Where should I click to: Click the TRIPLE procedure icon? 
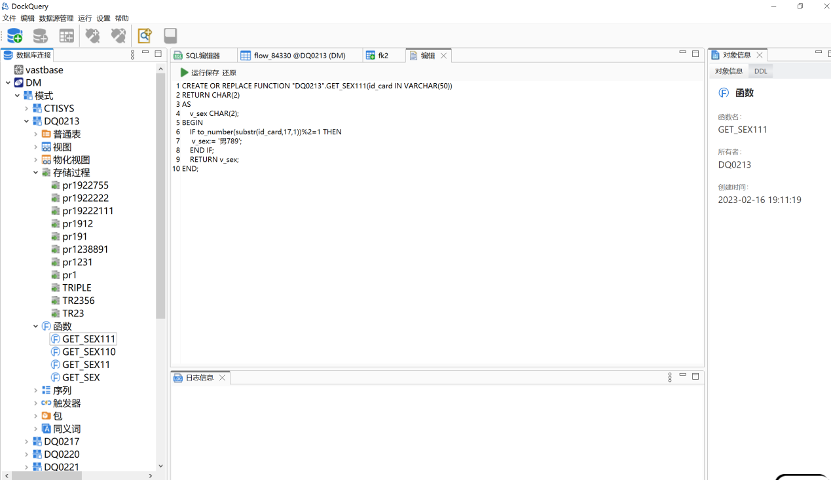point(55,287)
